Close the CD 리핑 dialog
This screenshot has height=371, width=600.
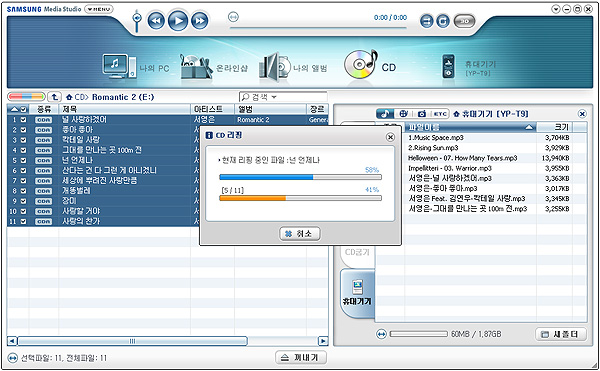[x=390, y=137]
